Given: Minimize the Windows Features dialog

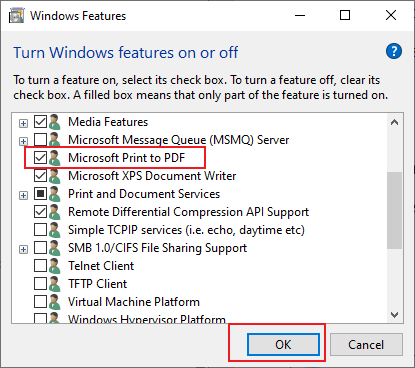Looking at the screenshot, I should point(300,15).
